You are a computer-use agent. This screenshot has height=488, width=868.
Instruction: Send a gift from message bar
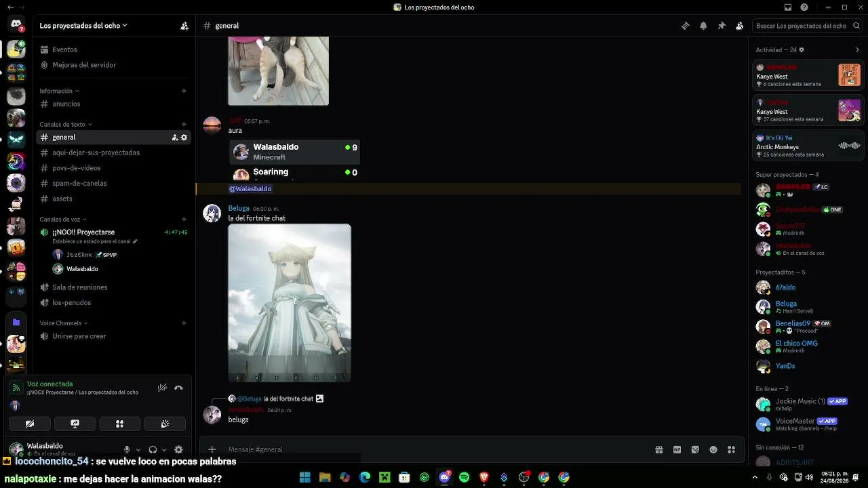[658, 449]
